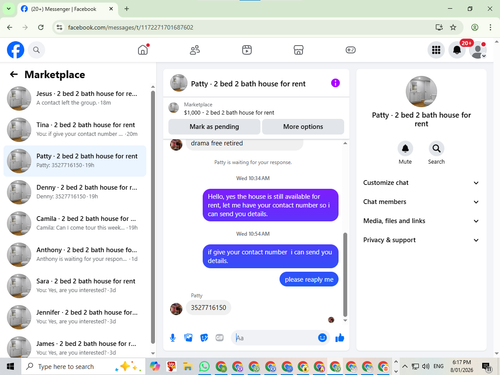Click the back arrow beside Marketplace

(x=14, y=74)
